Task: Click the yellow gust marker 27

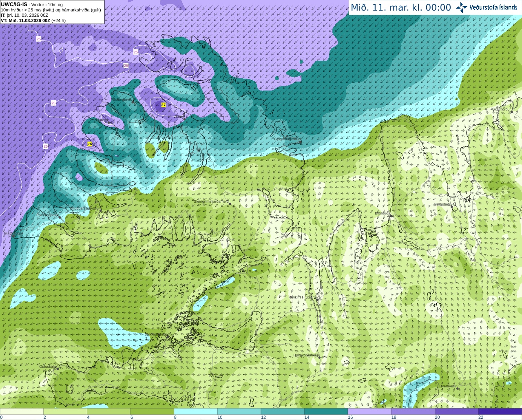Action: [164, 105]
